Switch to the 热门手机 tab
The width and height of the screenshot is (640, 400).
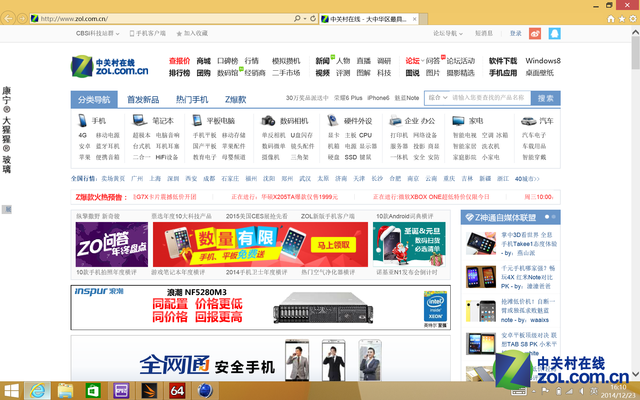(192, 99)
